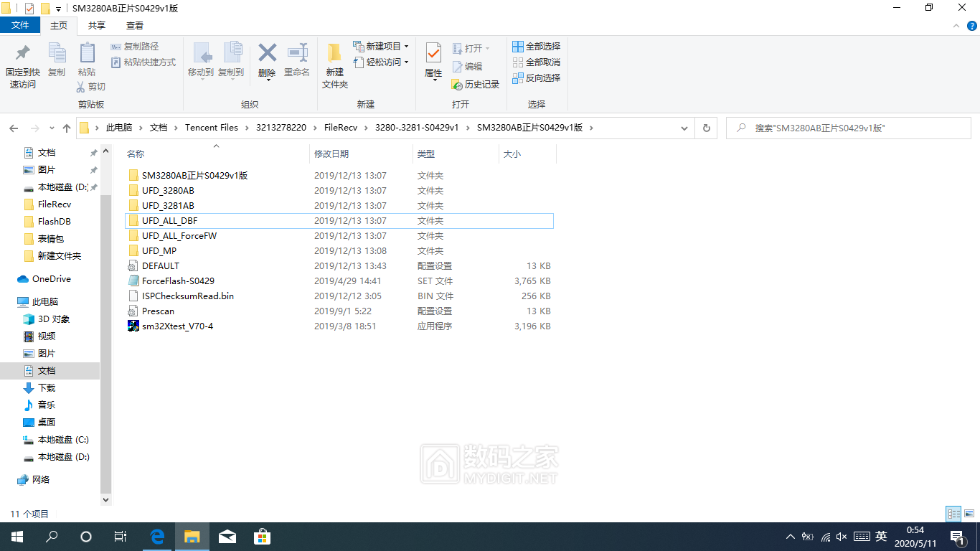This screenshot has width=980, height=551.
Task: Click the Rename icon
Action: 297,60
